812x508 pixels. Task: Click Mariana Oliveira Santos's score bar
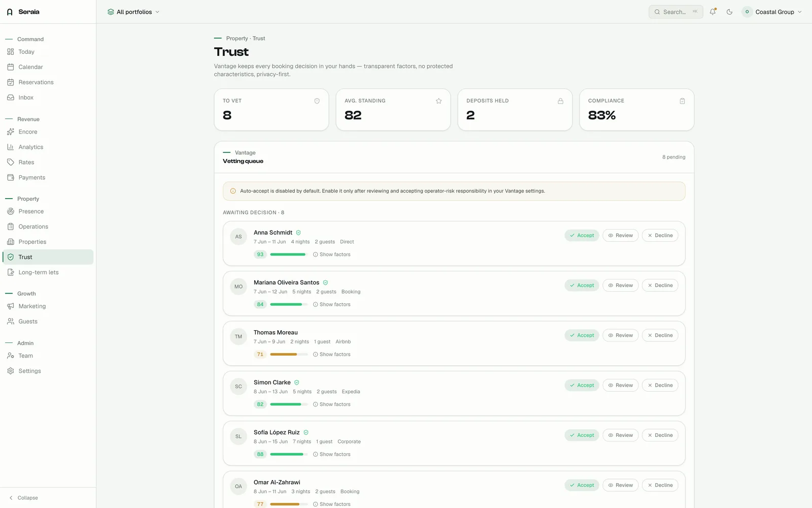pyautogui.click(x=289, y=304)
